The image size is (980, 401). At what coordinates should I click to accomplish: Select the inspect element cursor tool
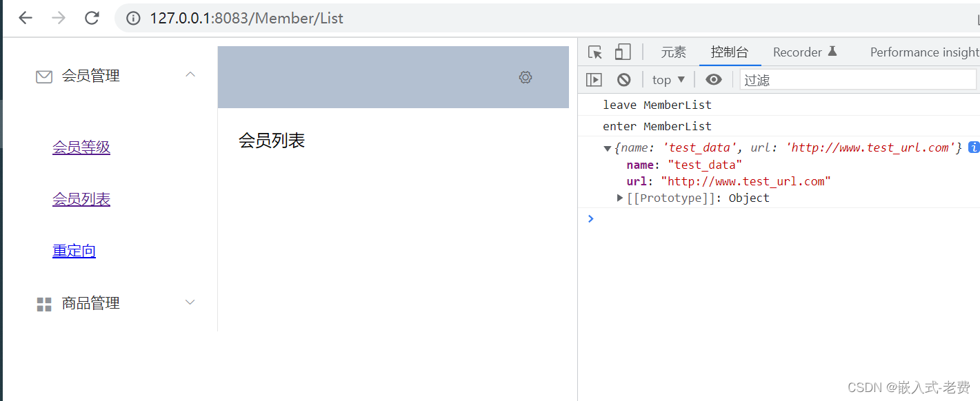tap(594, 52)
